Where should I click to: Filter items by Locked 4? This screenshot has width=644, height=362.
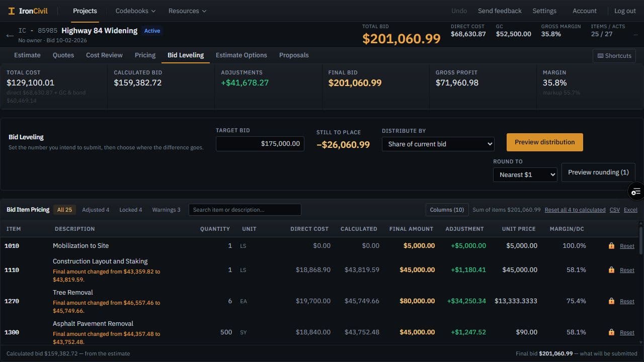[x=131, y=210]
